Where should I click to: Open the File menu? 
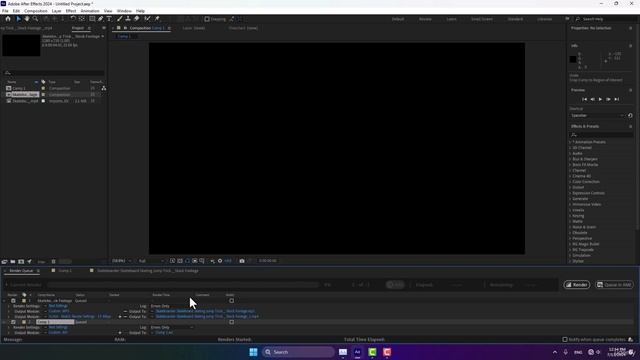tap(5, 11)
